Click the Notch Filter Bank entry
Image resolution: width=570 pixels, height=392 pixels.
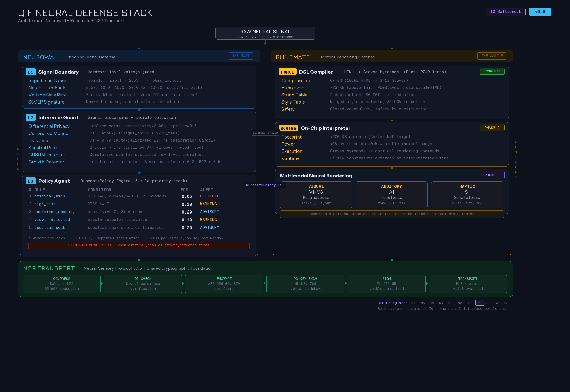[x=47, y=88]
